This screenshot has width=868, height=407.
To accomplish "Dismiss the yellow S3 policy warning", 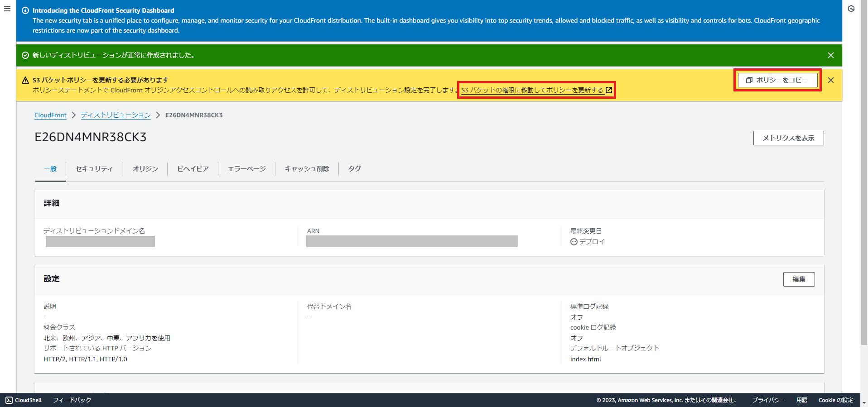I will pos(831,80).
